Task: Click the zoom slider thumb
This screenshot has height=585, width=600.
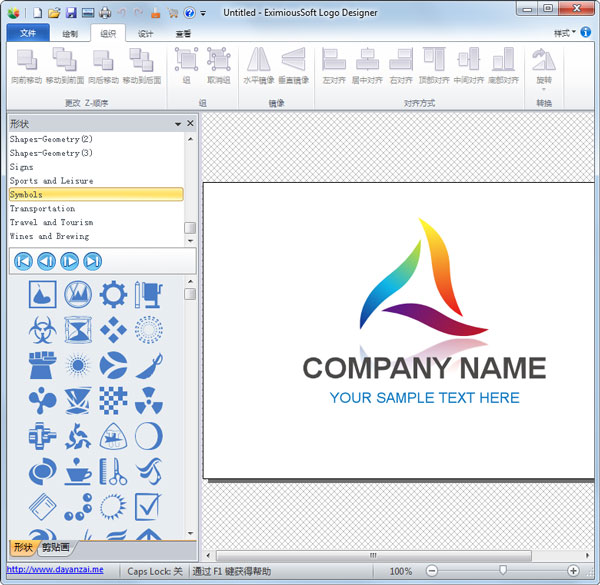Action: click(x=503, y=570)
